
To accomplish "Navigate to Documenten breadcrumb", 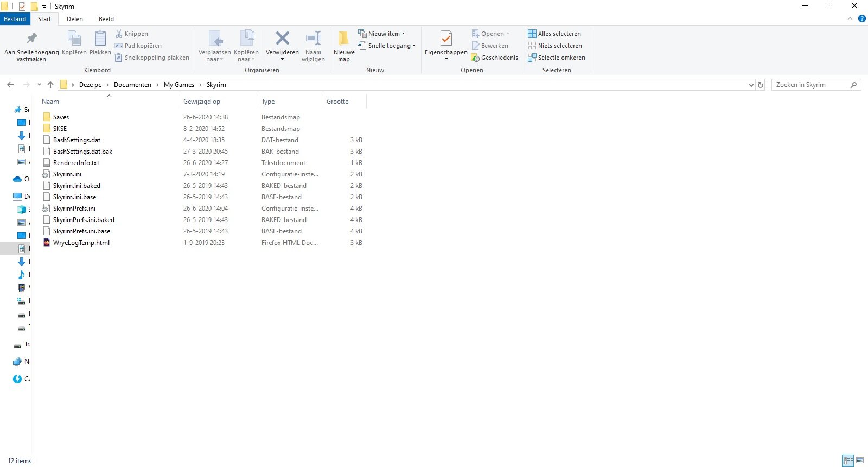I will click(132, 85).
